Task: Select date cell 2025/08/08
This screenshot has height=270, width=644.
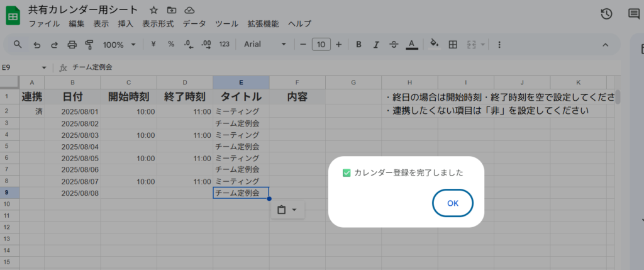Action: (72, 193)
